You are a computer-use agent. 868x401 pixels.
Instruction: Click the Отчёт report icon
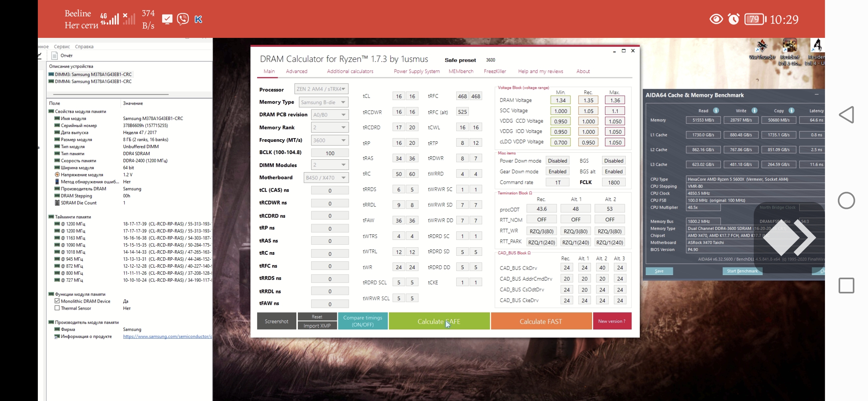pos(55,56)
